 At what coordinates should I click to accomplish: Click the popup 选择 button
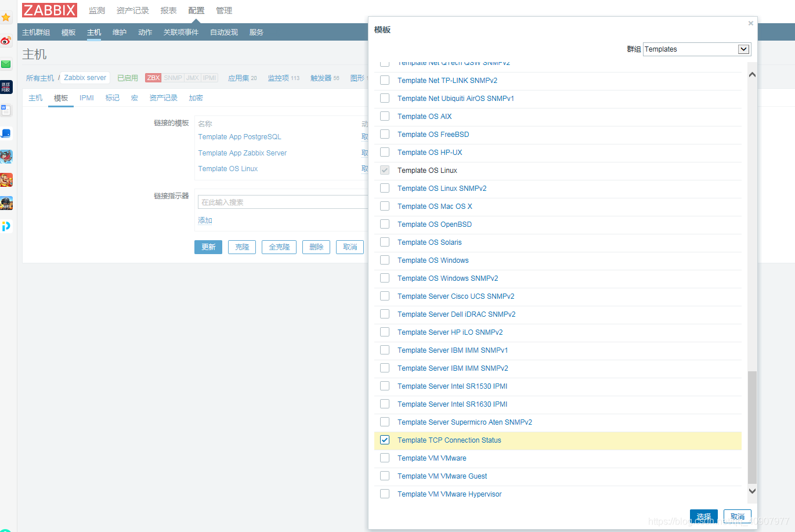(704, 516)
